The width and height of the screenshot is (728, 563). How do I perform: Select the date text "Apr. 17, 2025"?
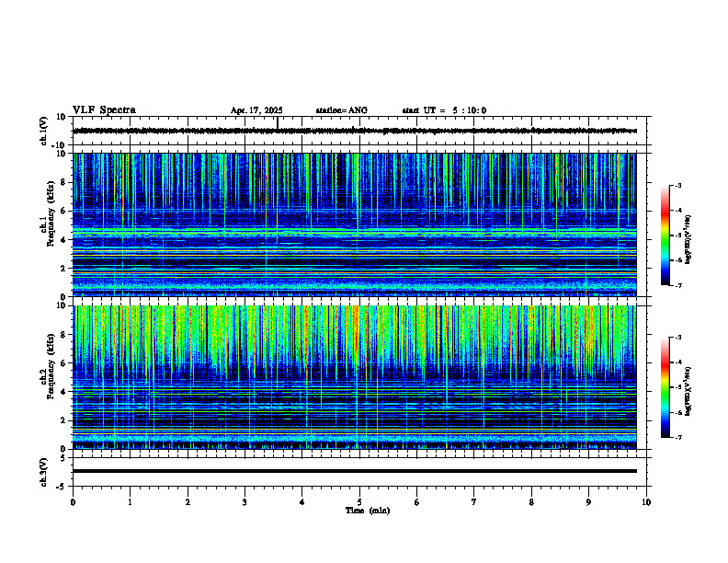256,110
